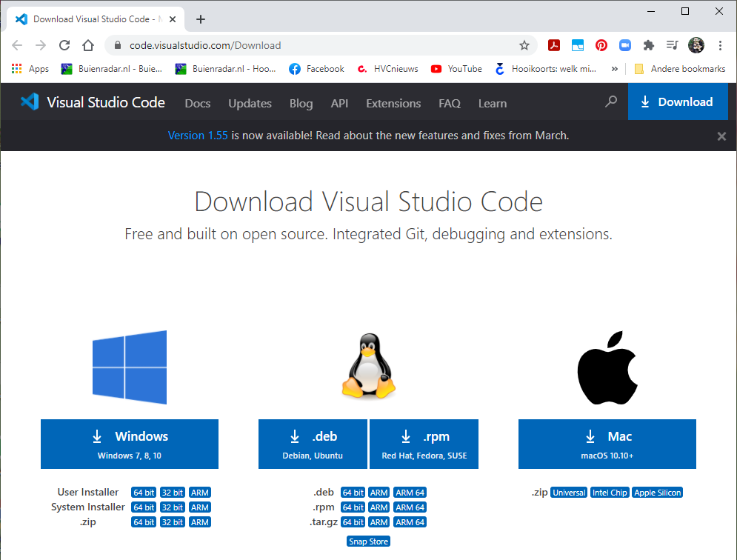Select Linux .rpm 64 bit link
Image resolution: width=737 pixels, height=560 pixels.
coord(353,507)
